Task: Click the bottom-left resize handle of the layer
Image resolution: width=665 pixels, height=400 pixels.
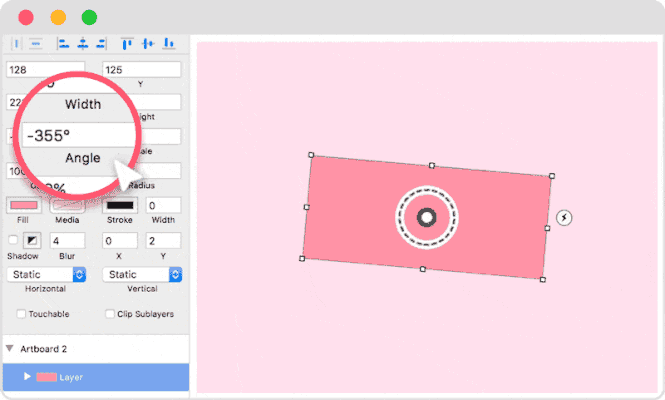Action: coord(302,258)
